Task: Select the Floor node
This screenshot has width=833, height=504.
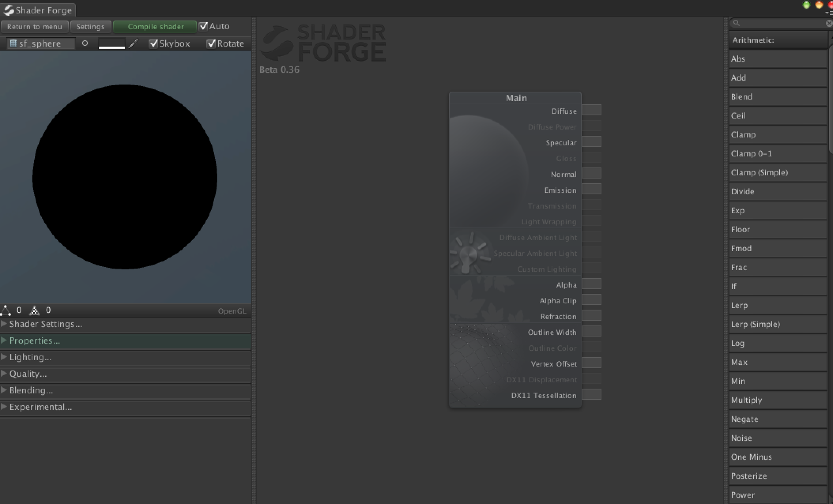Action: (x=778, y=229)
